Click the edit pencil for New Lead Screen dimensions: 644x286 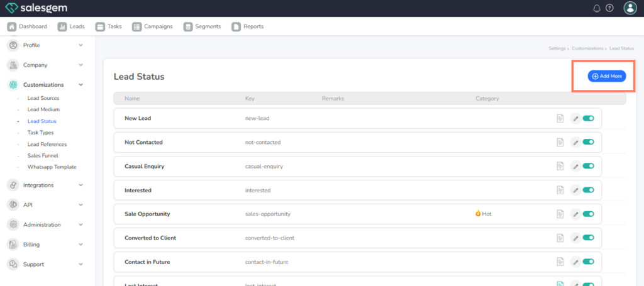575,118
